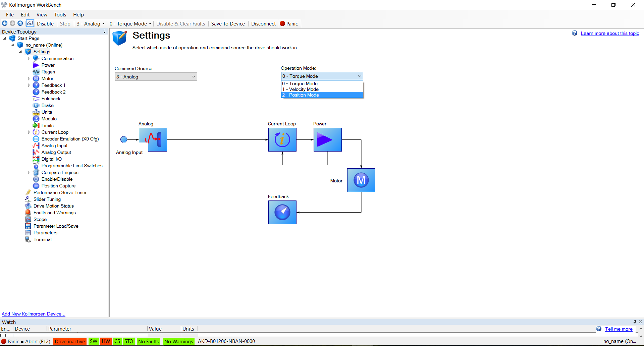The image size is (644, 346).
Task: Click the Modulo icon in tree
Action: [x=36, y=119]
